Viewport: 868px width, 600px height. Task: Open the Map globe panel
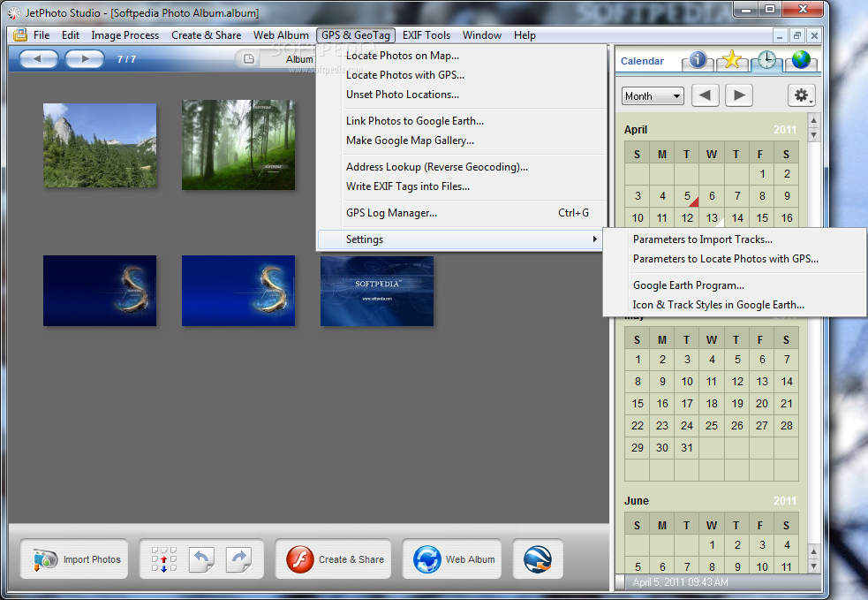(801, 60)
